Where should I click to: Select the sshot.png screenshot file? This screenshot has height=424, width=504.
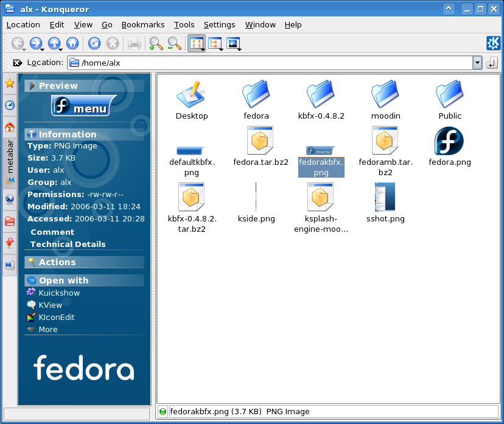pos(385,203)
